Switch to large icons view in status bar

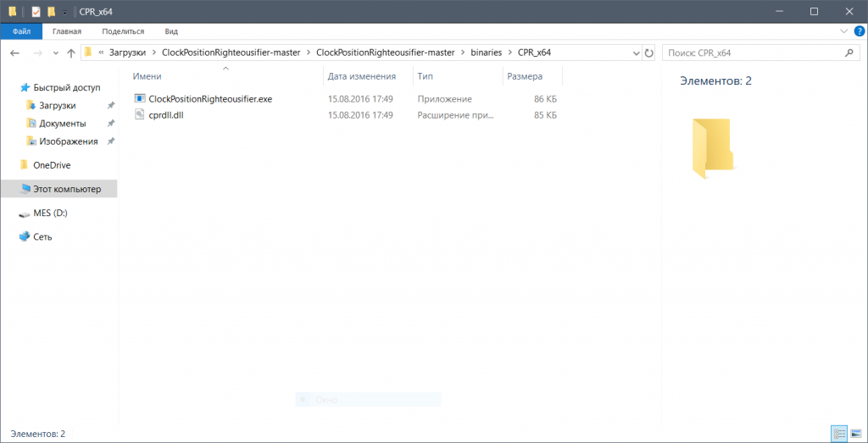pos(855,434)
